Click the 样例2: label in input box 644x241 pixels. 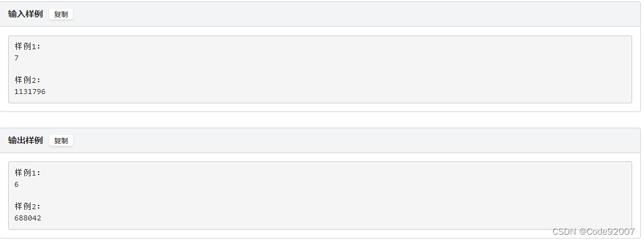pos(28,80)
